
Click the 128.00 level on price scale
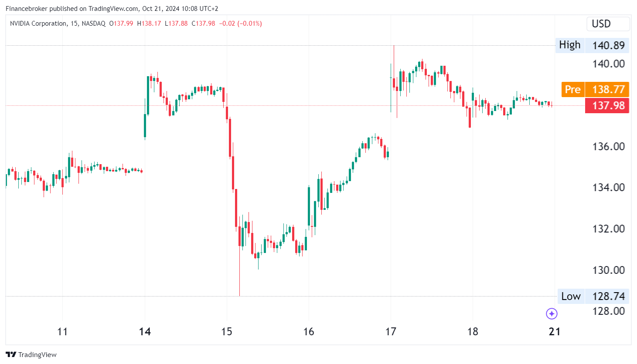point(608,311)
